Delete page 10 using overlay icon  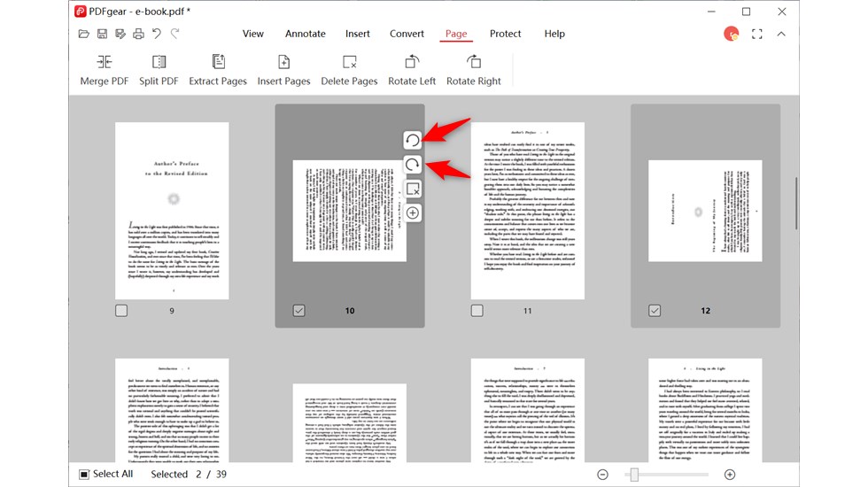[413, 189]
